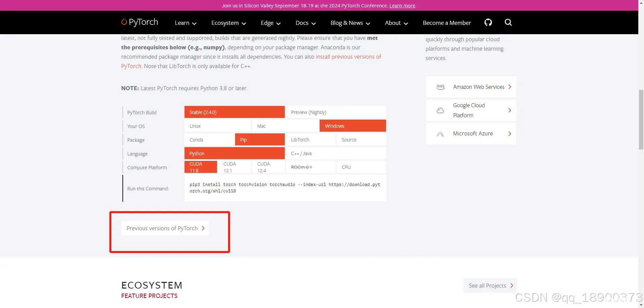
Task: Select Source package option
Action: [361, 140]
